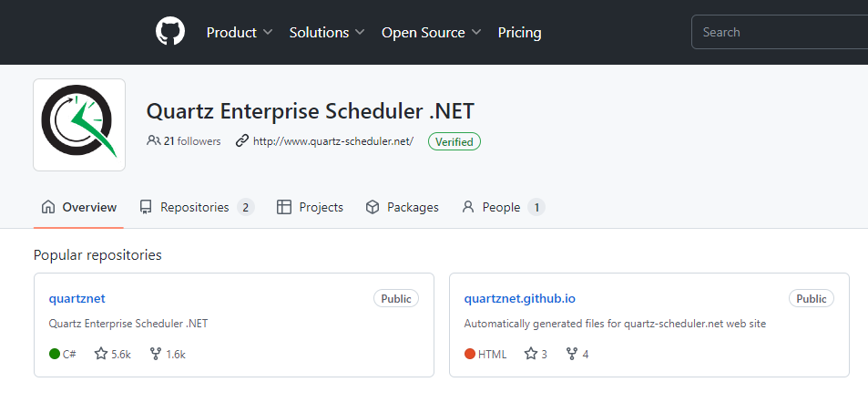Click the link chain icon beside website URL

pyautogui.click(x=241, y=141)
